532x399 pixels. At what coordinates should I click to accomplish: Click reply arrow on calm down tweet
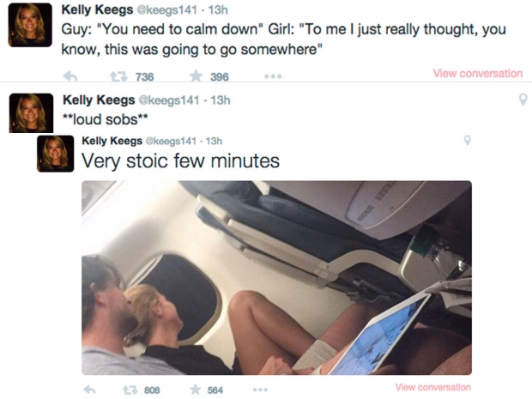click(x=70, y=76)
